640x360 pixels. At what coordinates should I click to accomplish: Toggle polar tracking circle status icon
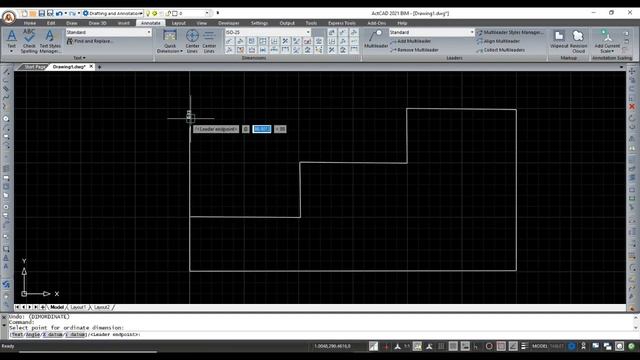(489, 347)
